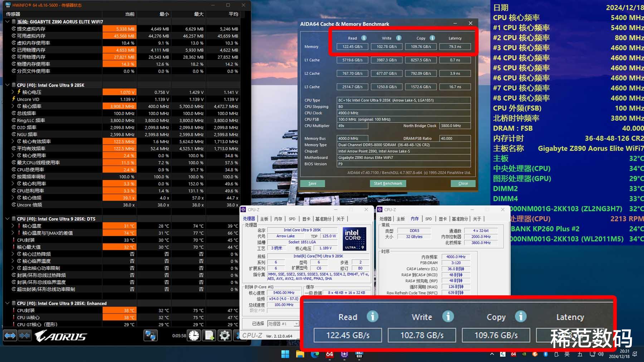Click the Save button in AIDA64 benchmark
Viewport: 644px width, 362px height.
[312, 183]
